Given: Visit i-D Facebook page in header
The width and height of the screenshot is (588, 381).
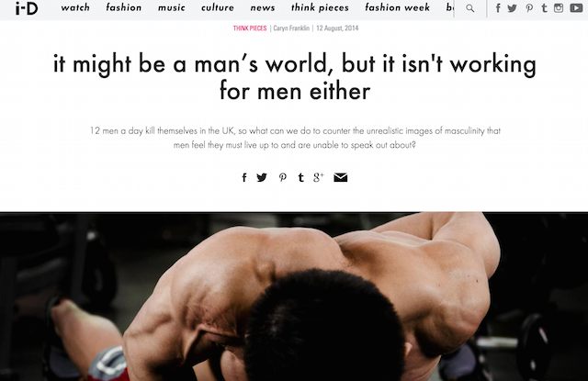Looking at the screenshot, I should pyautogui.click(x=498, y=8).
